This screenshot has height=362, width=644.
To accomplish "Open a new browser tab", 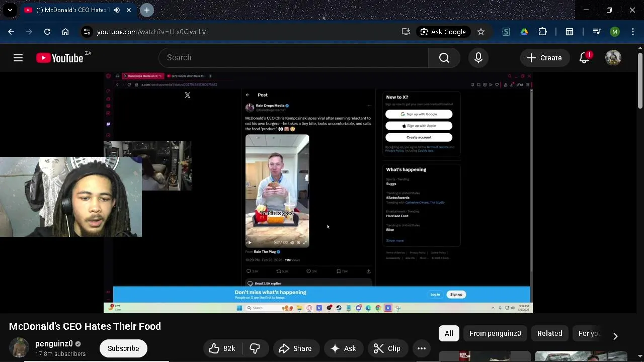I will [x=147, y=10].
